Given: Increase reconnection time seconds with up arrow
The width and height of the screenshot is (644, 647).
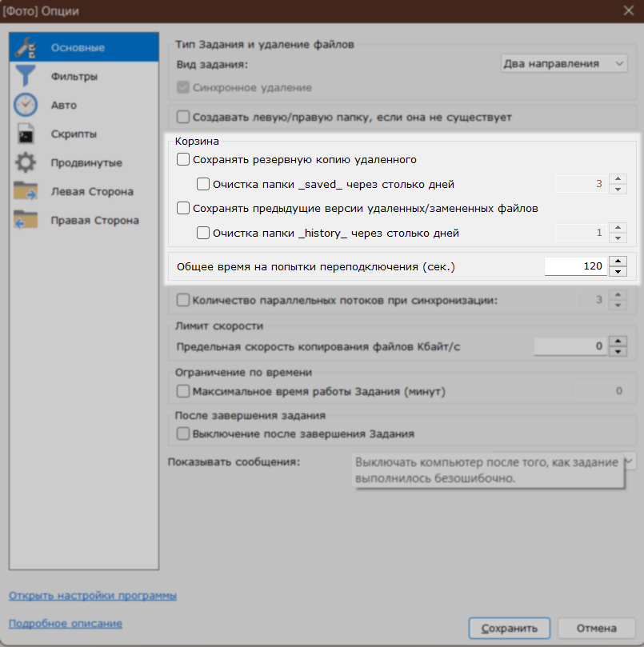Looking at the screenshot, I should click(x=618, y=262).
